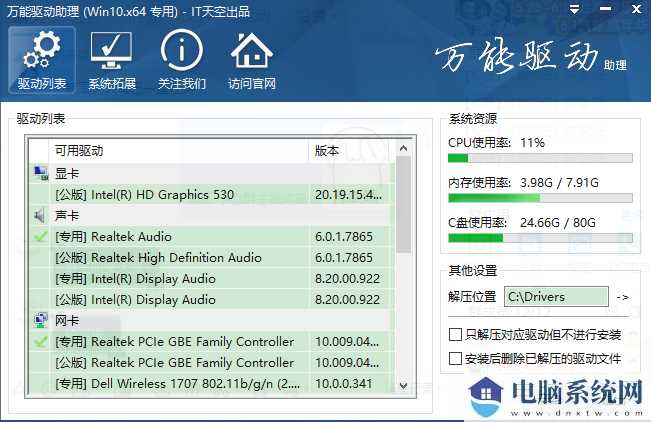Select [公版] Intel(R) Display Audio row

[210, 299]
